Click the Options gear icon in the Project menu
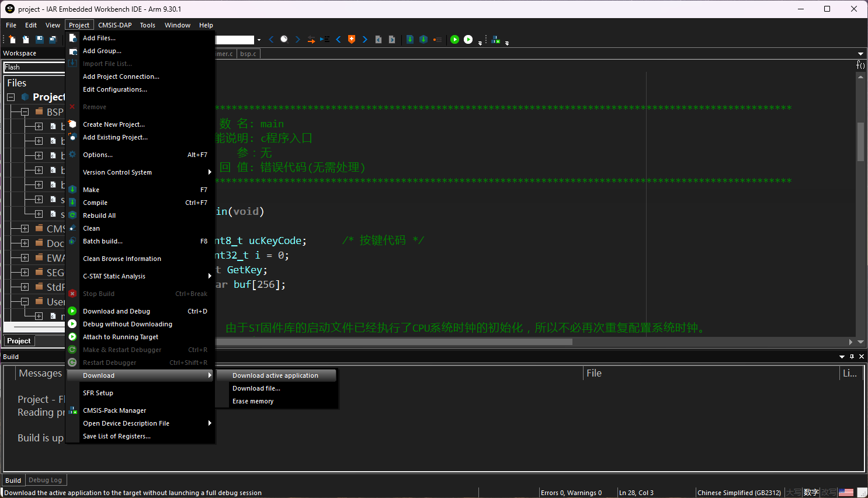The width and height of the screenshot is (868, 498). click(72, 155)
